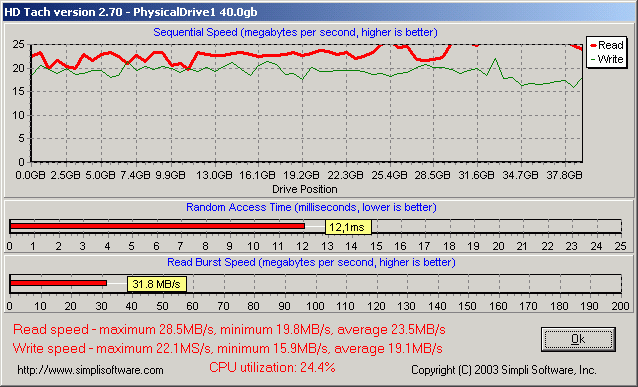This screenshot has width=638, height=387.
Task: Click the 13.0GB axis tick label
Action: pos(214,175)
